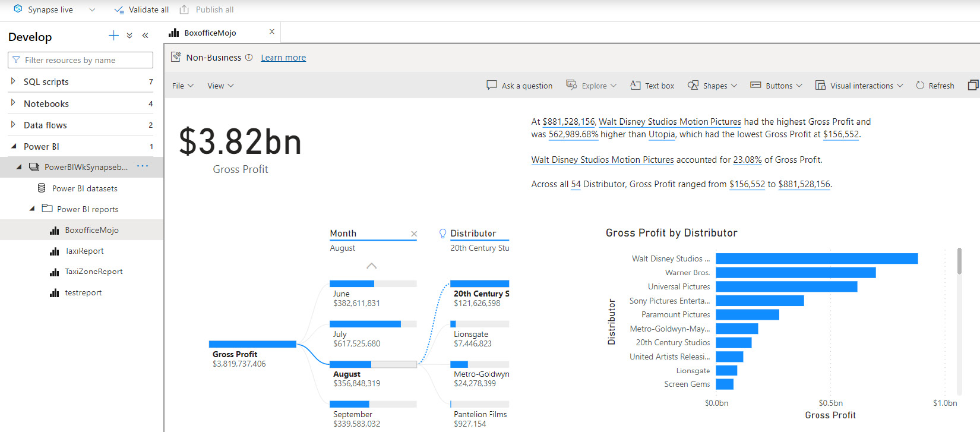
Task: Select the June node in decomposition tree
Action: pyautogui.click(x=373, y=294)
